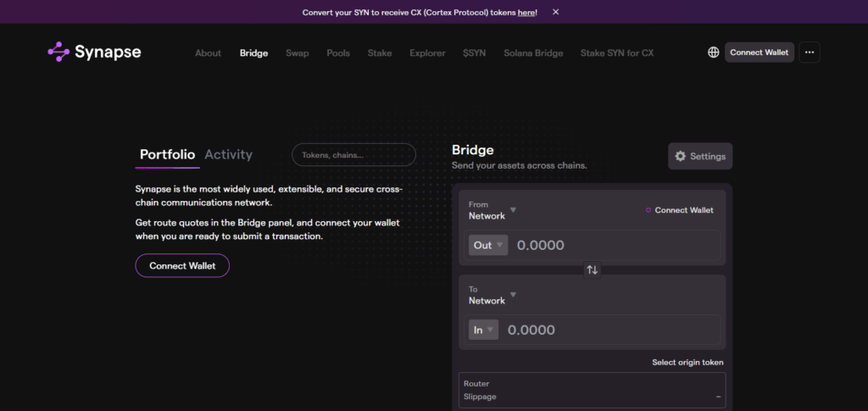Open the Explorer page
Viewport: 868px width, 411px height.
[x=427, y=53]
